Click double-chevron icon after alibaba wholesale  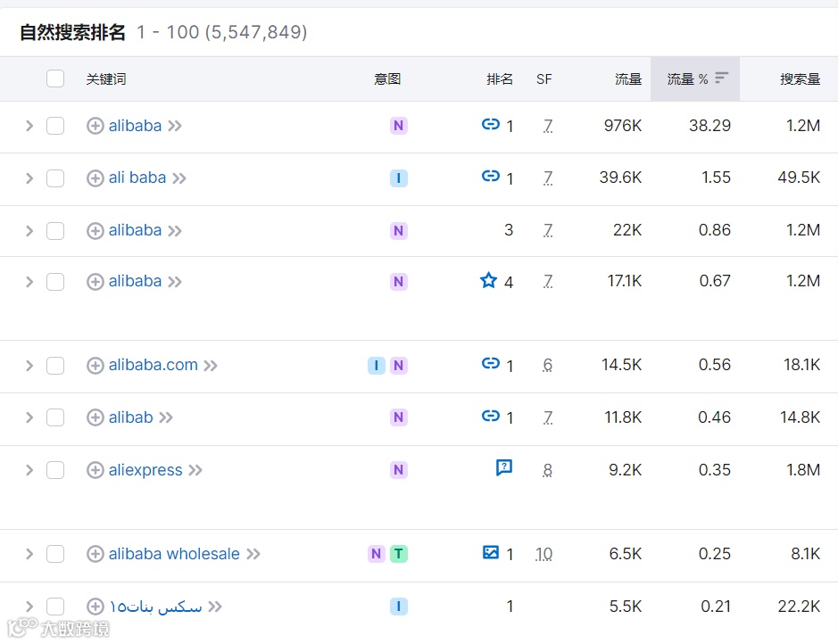[x=253, y=554]
